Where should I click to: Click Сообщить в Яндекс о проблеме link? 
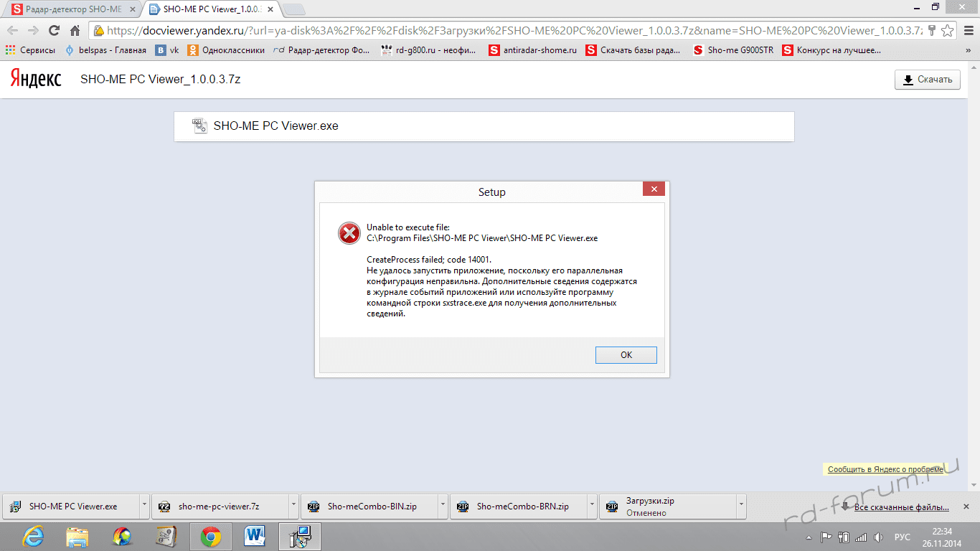pos(886,469)
